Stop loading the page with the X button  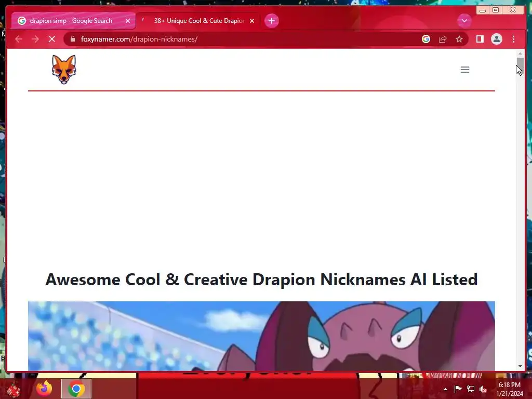tap(52, 39)
